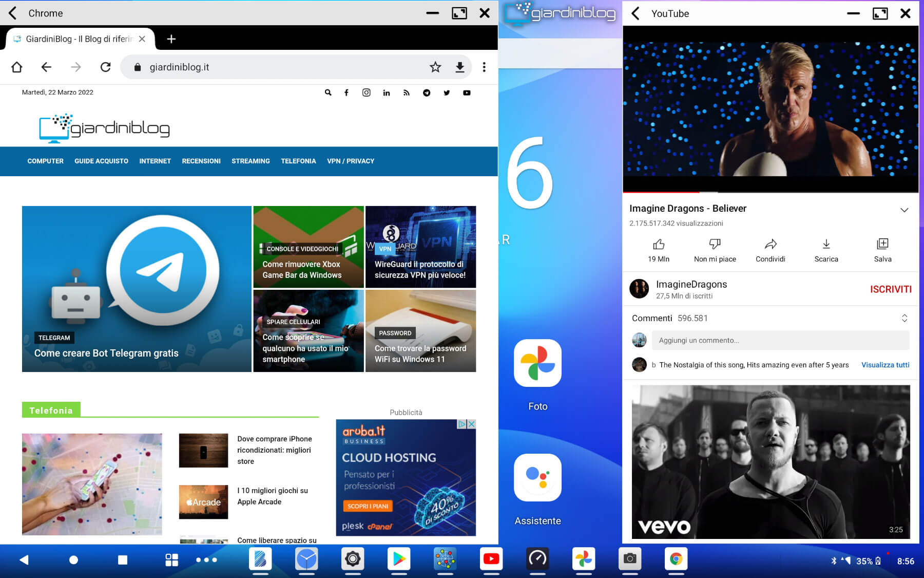This screenshot has height=578, width=924.
Task: Save video with Salva
Action: [x=882, y=250]
